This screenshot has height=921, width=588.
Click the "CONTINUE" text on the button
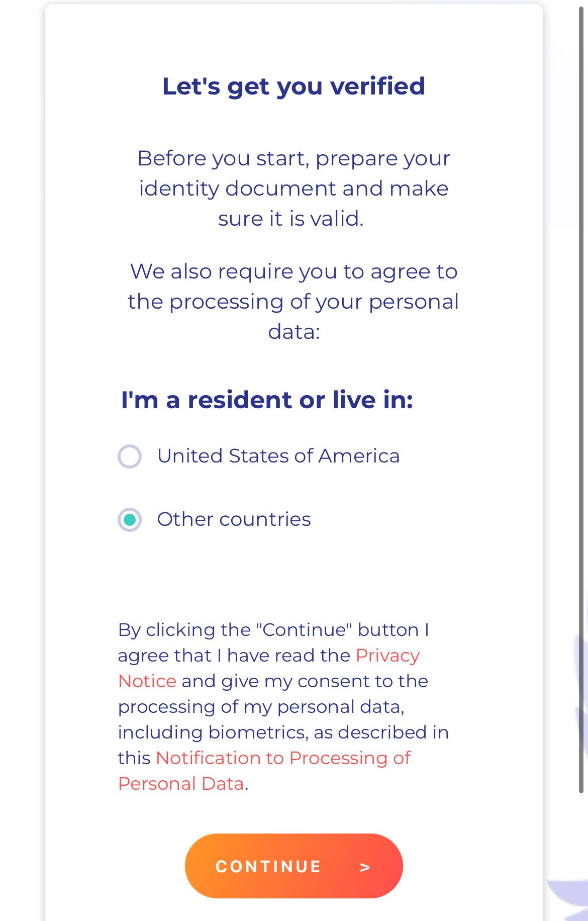tap(268, 867)
